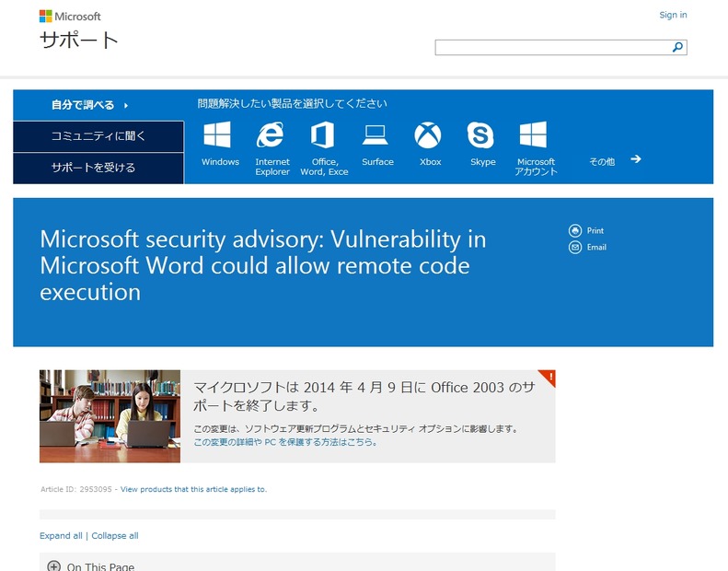Open Xbox product support icon

tap(428, 135)
